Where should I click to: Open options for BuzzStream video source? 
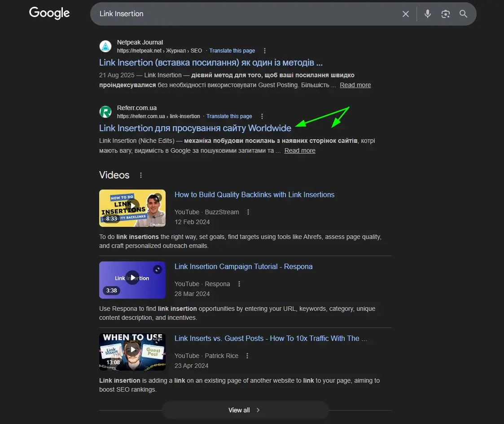coord(248,212)
